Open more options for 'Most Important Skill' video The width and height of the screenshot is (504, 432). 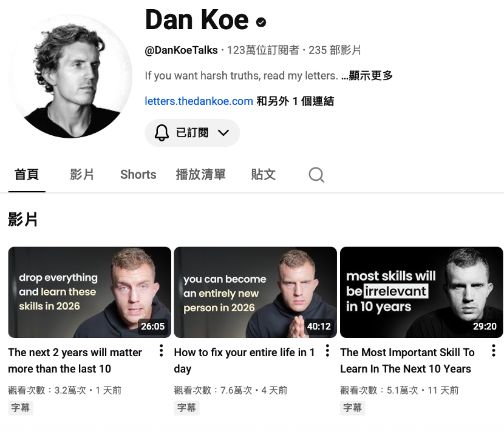[494, 351]
